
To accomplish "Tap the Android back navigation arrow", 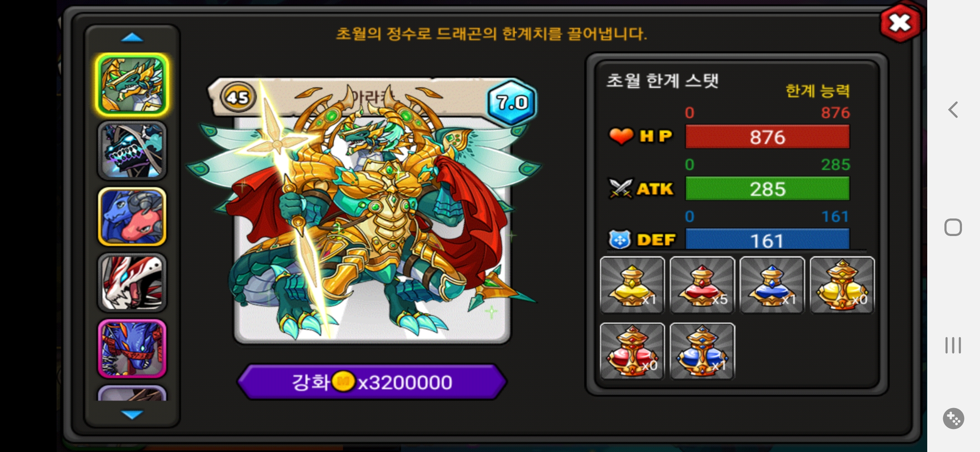I will (953, 110).
